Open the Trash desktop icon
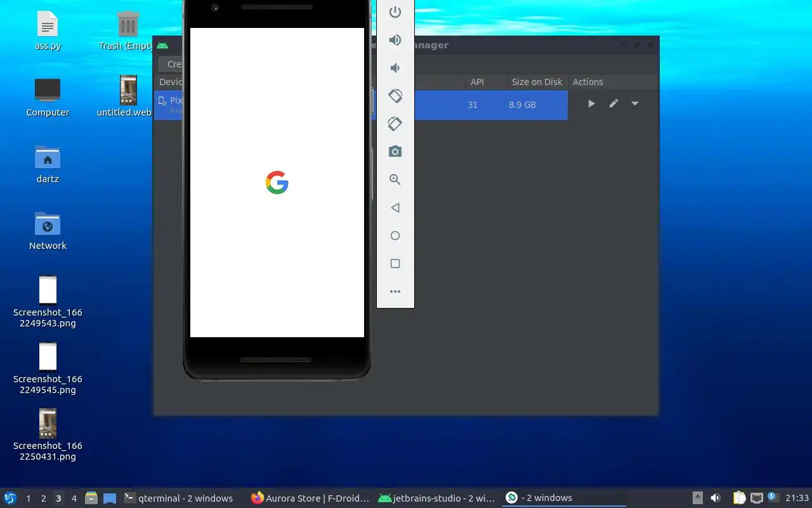 point(128,32)
